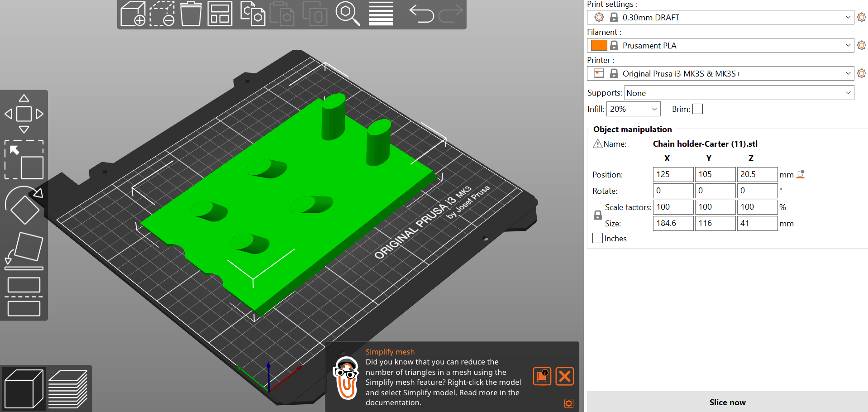This screenshot has height=412, width=868.
Task: Switch to the 3D editor view
Action: tap(24, 388)
